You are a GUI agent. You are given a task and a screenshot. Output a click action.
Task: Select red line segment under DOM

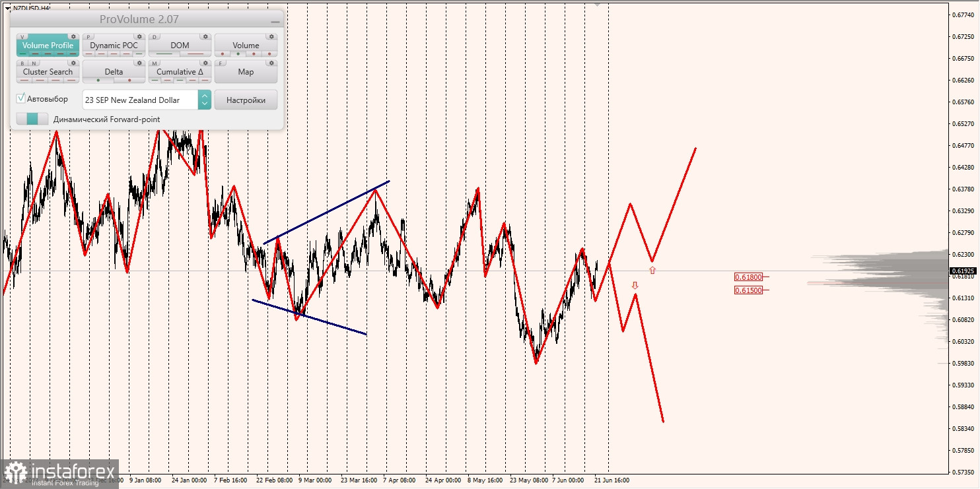pos(195,53)
